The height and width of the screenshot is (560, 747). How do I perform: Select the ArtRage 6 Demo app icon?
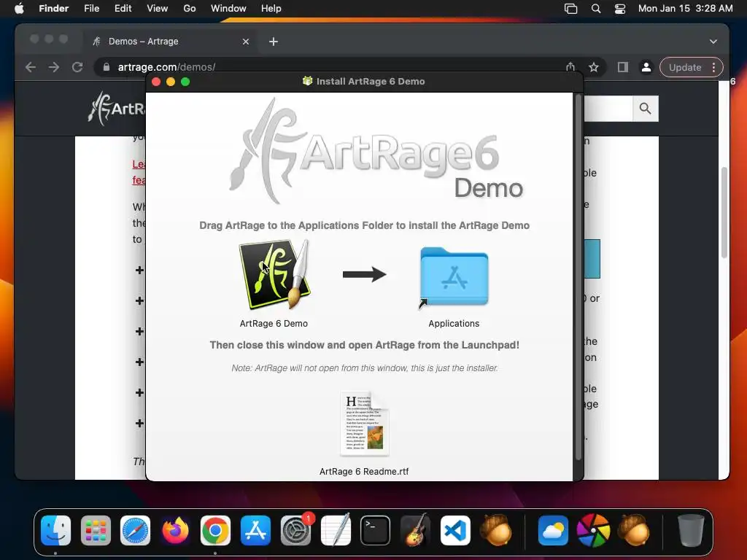[274, 274]
